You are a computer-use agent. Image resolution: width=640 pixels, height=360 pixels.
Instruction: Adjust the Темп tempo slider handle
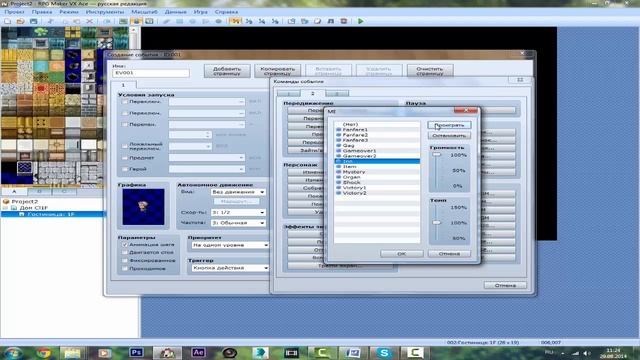[x=437, y=222]
